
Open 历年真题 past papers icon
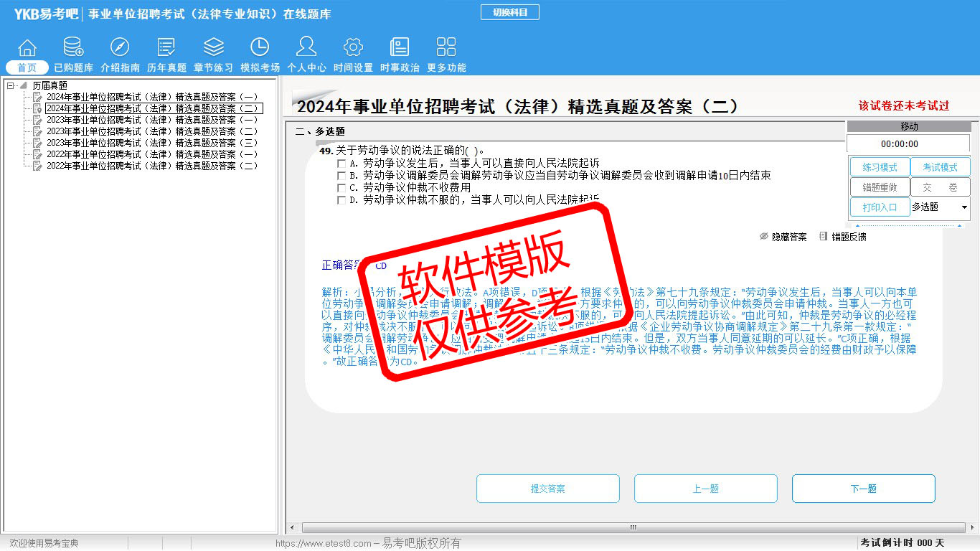(166, 48)
